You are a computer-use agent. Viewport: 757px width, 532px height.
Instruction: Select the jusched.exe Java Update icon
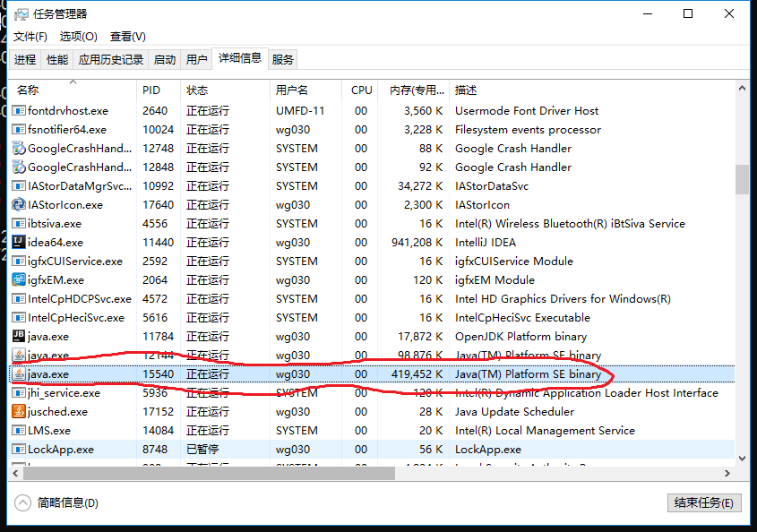pyautogui.click(x=19, y=412)
